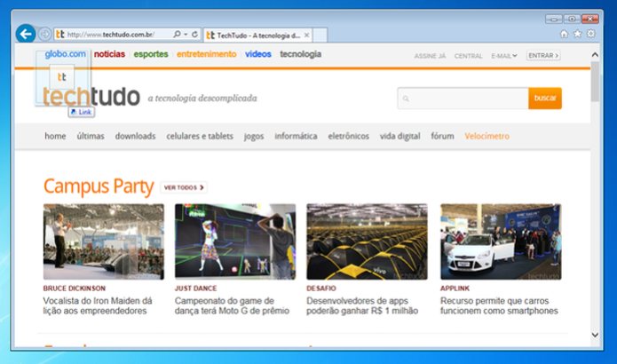This screenshot has width=617, height=364.
Task: Open headline about Recurso permite que carros
Action: [x=499, y=305]
